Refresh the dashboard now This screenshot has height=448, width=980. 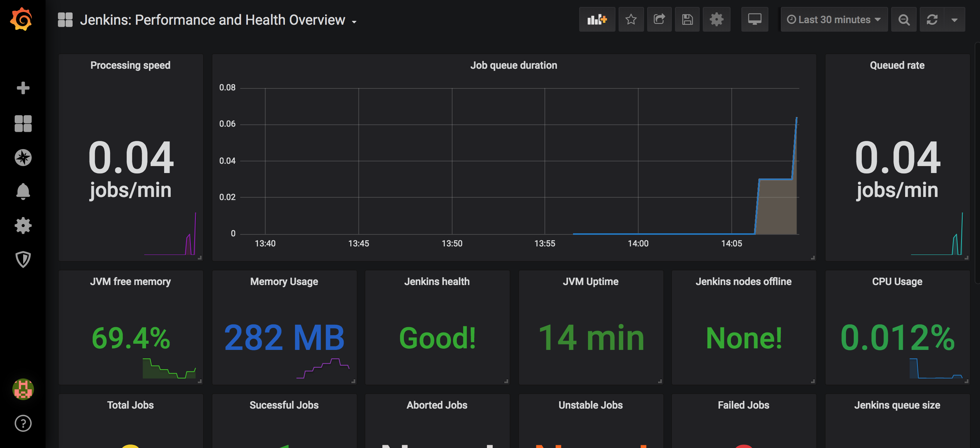click(932, 19)
